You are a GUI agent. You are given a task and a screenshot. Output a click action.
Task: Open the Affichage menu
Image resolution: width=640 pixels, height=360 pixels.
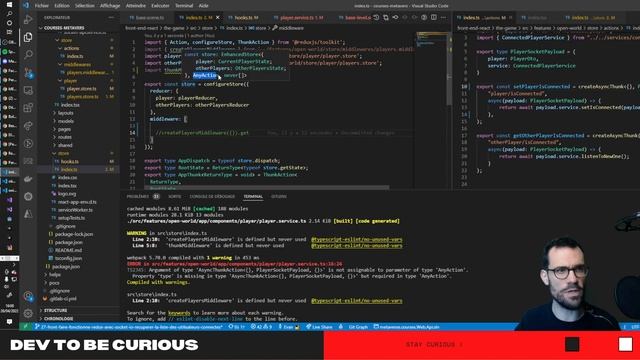pos(110,6)
